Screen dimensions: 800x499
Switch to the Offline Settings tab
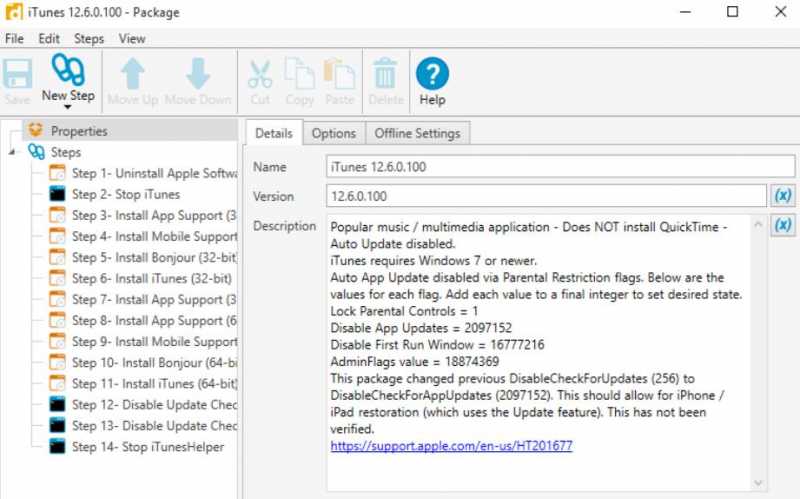point(417,134)
